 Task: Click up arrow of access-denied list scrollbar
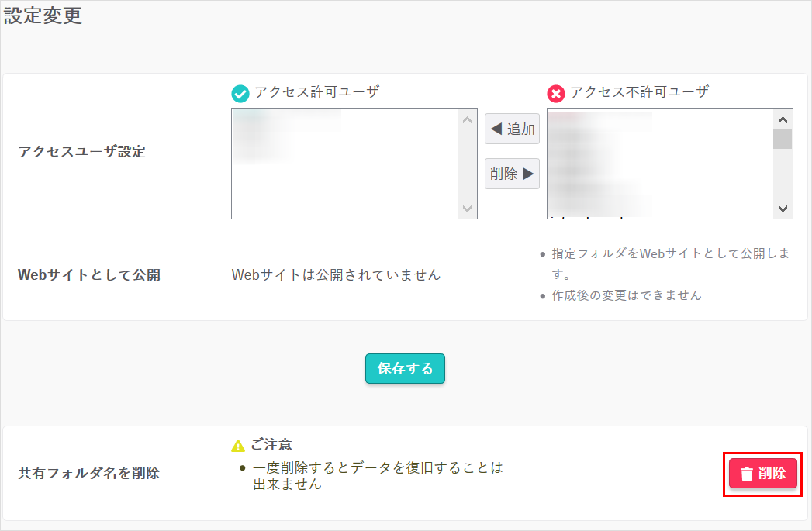pos(783,119)
